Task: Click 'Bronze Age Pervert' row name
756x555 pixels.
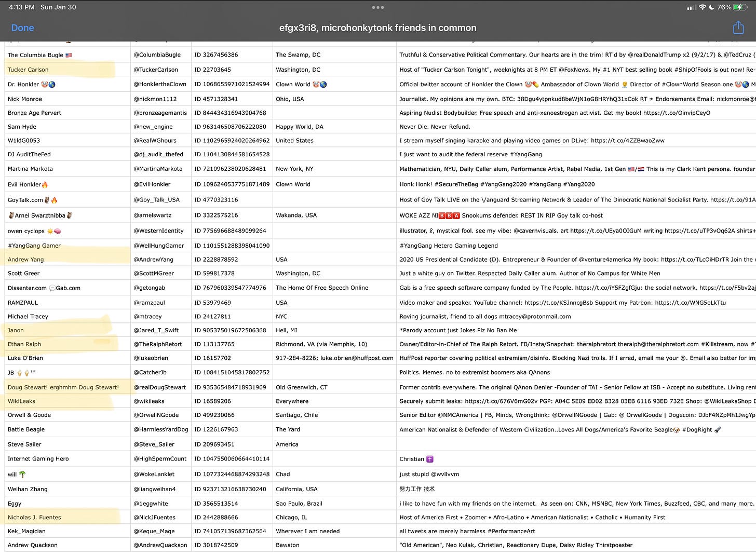Action: 34,113
